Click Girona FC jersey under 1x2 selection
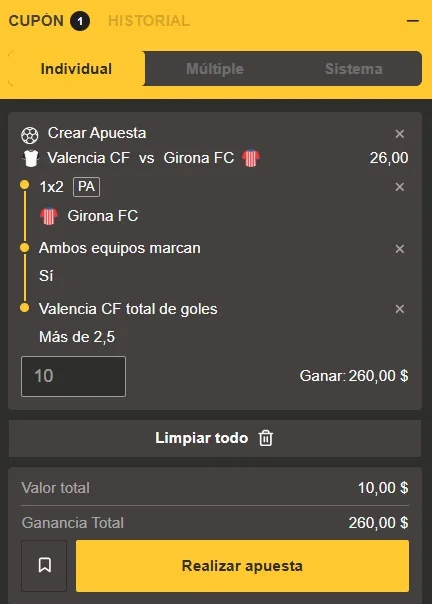 point(49,216)
